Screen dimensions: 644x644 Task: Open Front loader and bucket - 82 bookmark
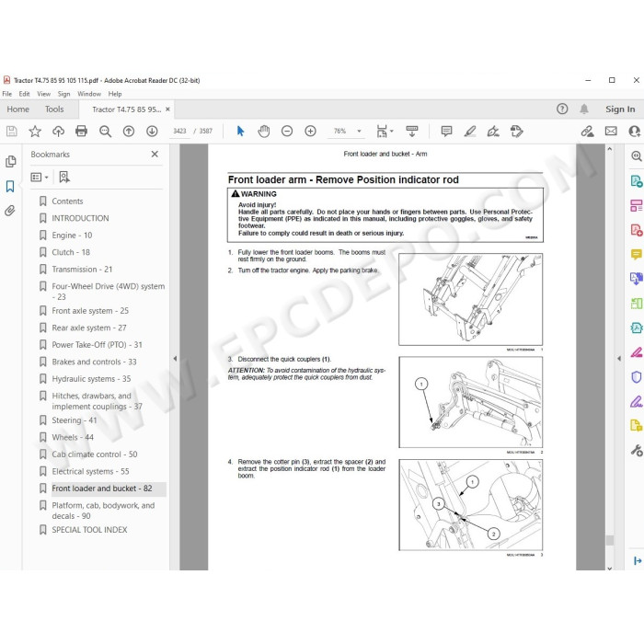(102, 489)
